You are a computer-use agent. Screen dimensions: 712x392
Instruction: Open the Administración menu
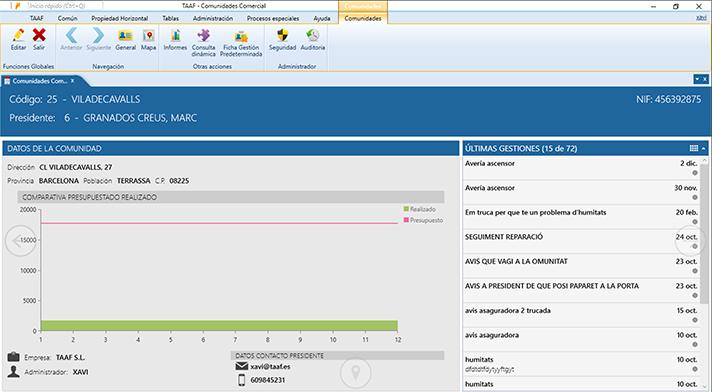pos(213,18)
